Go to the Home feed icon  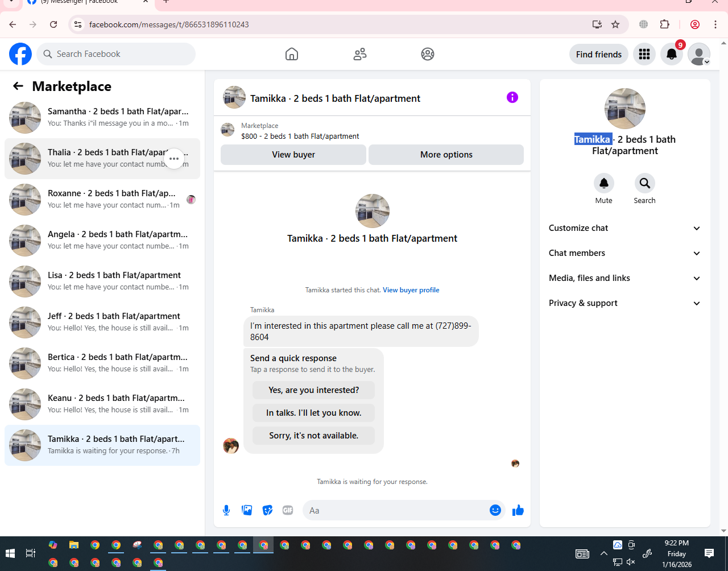coord(292,54)
